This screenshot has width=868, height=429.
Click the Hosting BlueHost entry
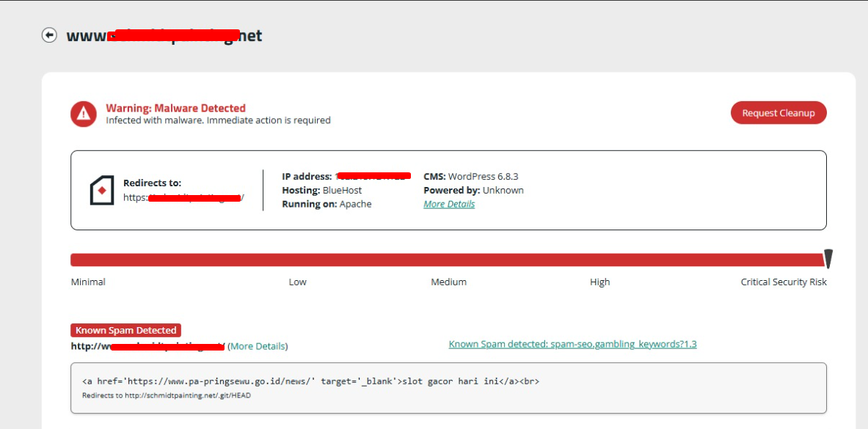(x=321, y=190)
